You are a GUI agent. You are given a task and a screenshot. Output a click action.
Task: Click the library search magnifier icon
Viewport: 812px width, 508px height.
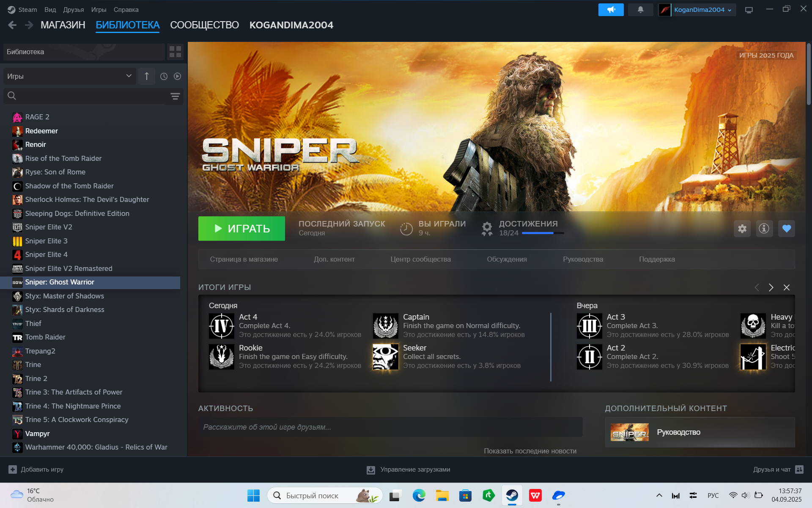pyautogui.click(x=12, y=96)
